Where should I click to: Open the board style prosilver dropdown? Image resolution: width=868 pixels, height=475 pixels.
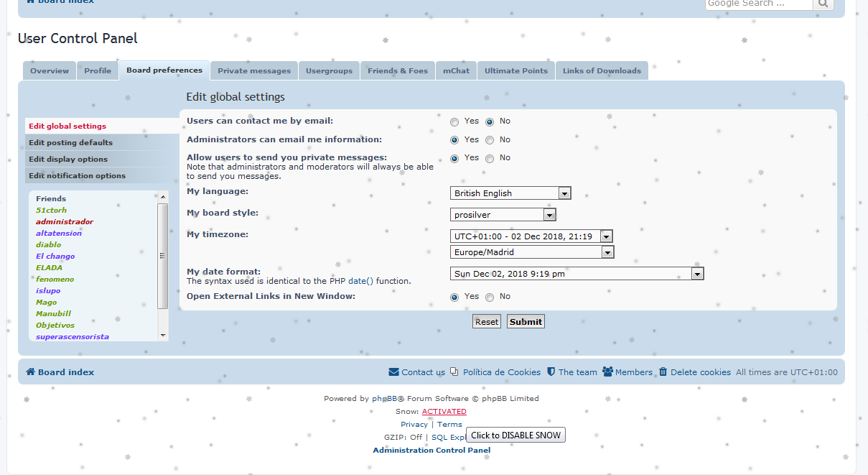click(x=549, y=215)
